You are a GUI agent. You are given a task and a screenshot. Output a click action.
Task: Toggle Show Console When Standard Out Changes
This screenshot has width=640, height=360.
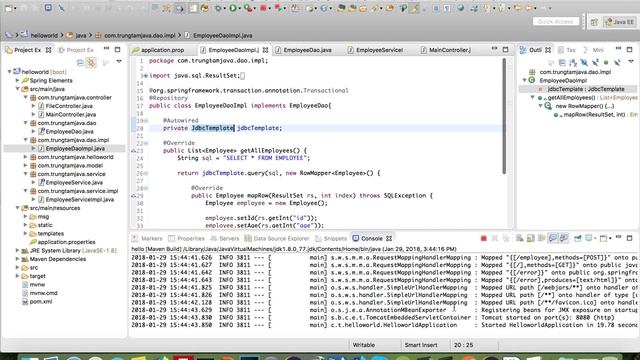(553, 238)
